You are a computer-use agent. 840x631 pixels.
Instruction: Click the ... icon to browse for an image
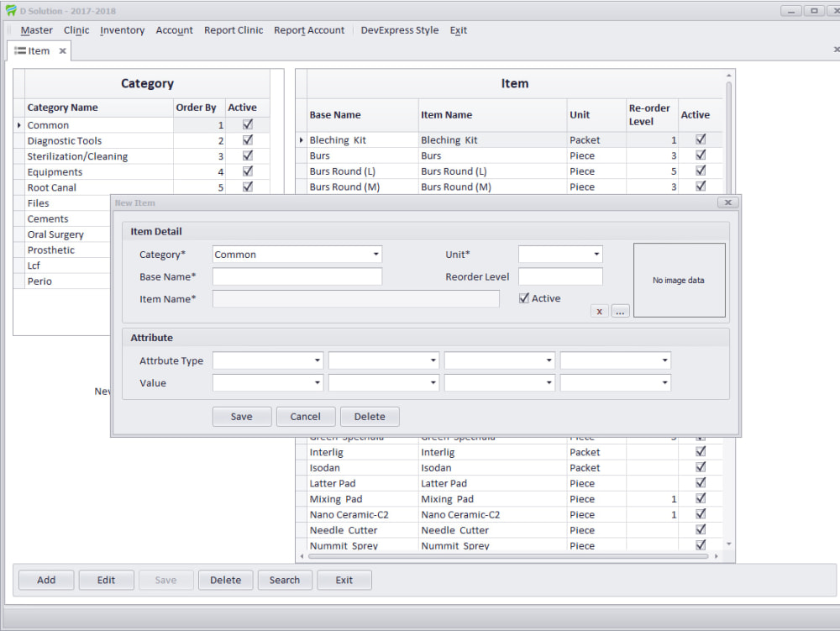coord(620,311)
